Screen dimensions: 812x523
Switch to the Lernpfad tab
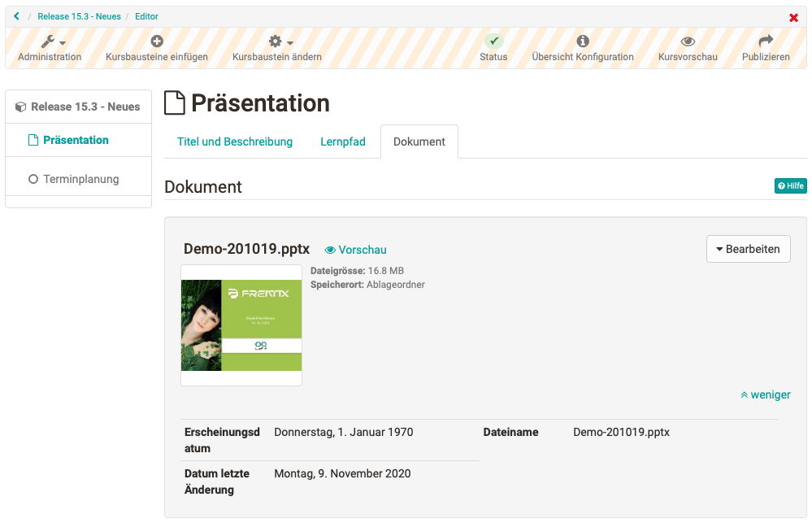click(343, 142)
